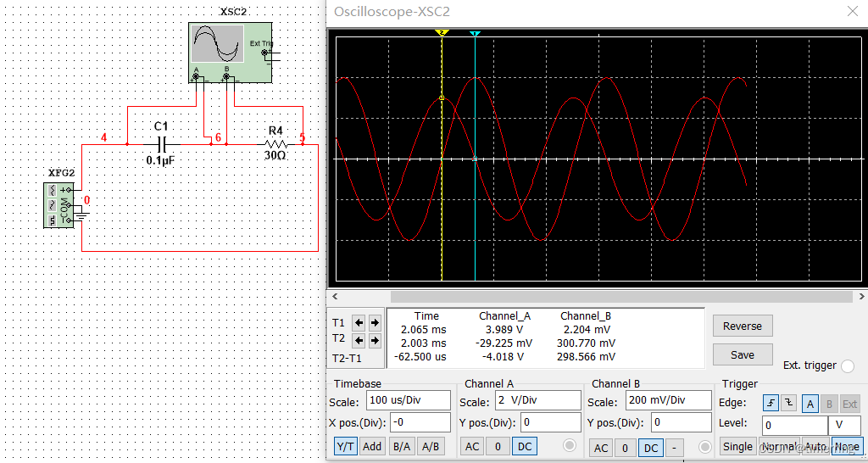Click the Reverse button
The height and width of the screenshot is (463, 868).
(x=743, y=326)
